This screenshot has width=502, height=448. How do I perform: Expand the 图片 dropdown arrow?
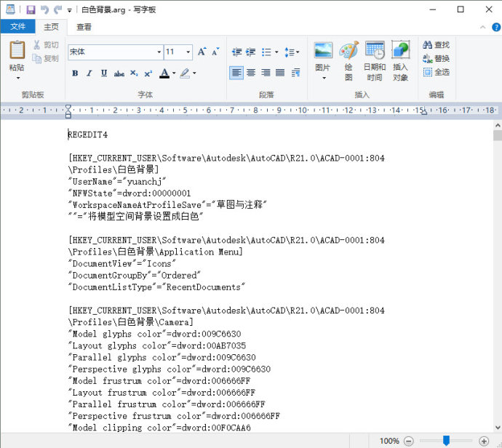(x=324, y=78)
